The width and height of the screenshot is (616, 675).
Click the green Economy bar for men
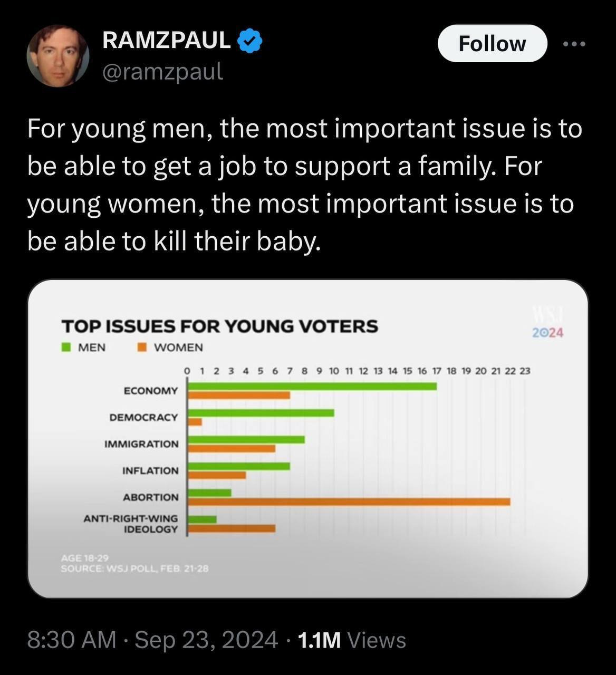point(312,386)
